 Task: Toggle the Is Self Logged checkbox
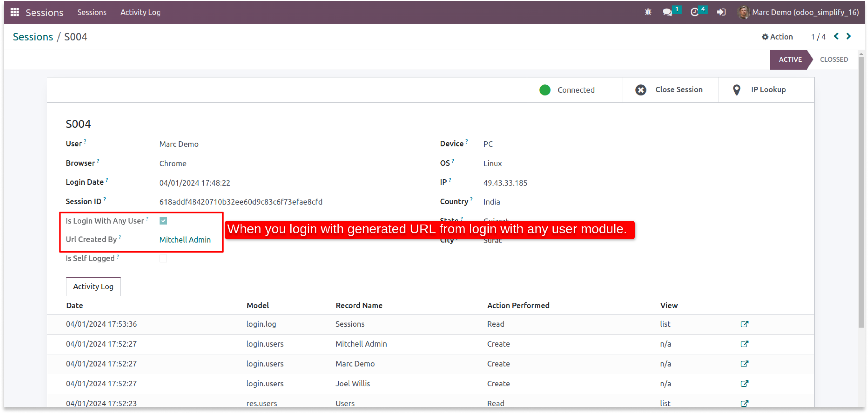(163, 259)
